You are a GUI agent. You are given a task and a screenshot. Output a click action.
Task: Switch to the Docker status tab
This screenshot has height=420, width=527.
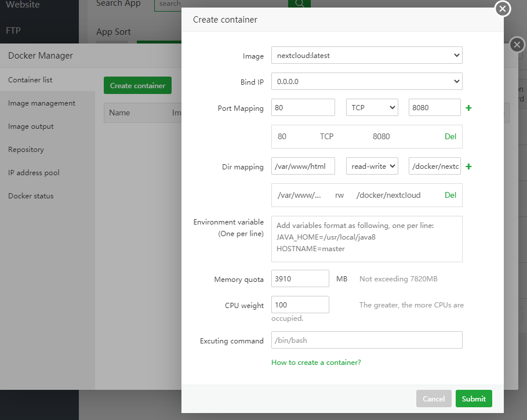[x=31, y=196]
